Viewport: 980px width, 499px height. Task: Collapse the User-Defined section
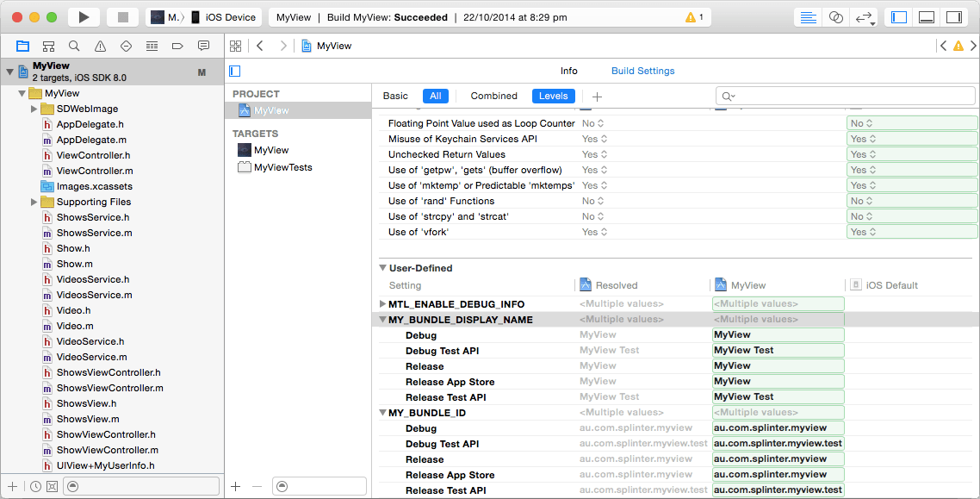coord(381,268)
